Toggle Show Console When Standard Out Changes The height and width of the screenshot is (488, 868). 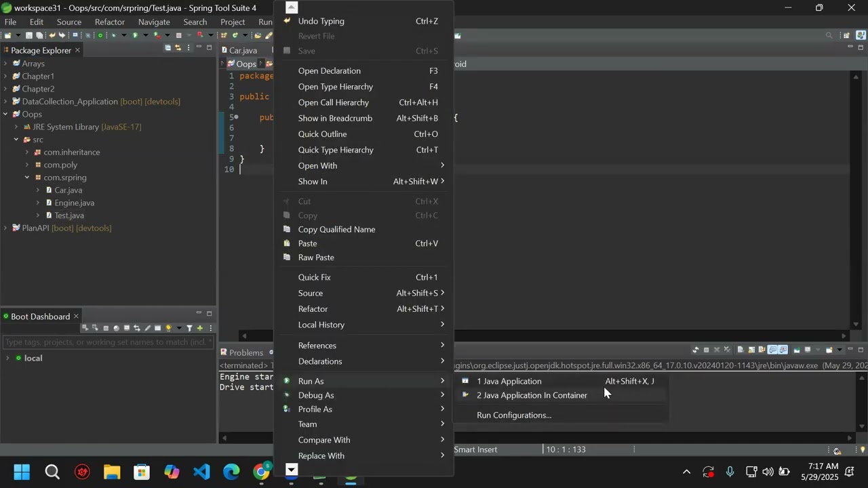point(772,350)
